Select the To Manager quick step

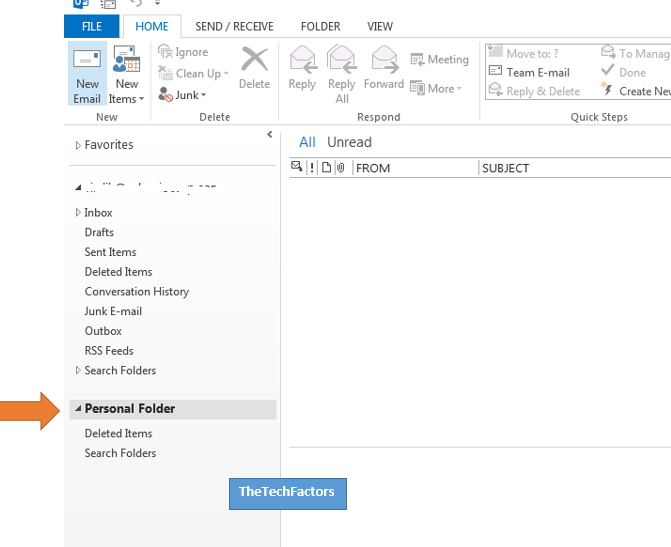point(635,54)
